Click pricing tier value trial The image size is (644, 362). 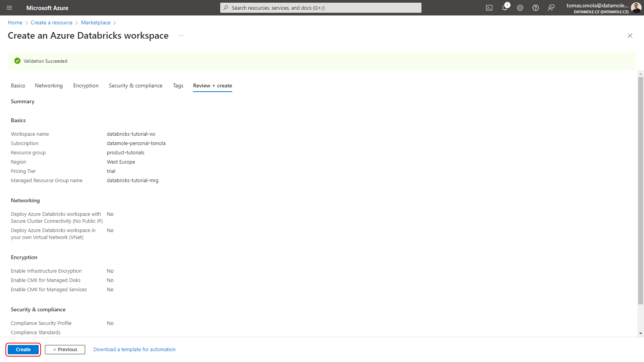click(x=111, y=171)
